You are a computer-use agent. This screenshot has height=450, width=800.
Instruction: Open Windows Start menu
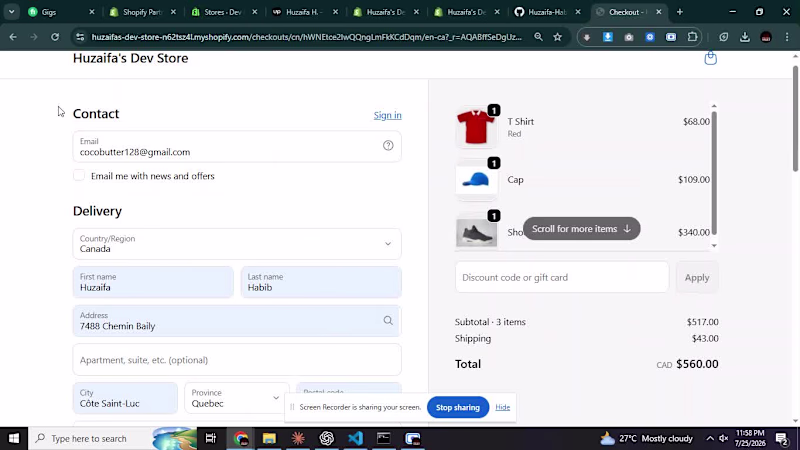[14, 438]
